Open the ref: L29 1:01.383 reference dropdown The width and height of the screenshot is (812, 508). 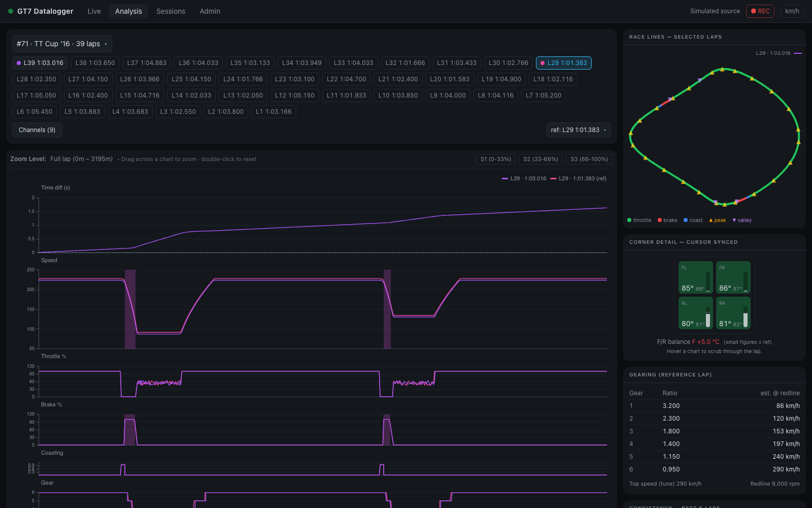click(x=579, y=130)
